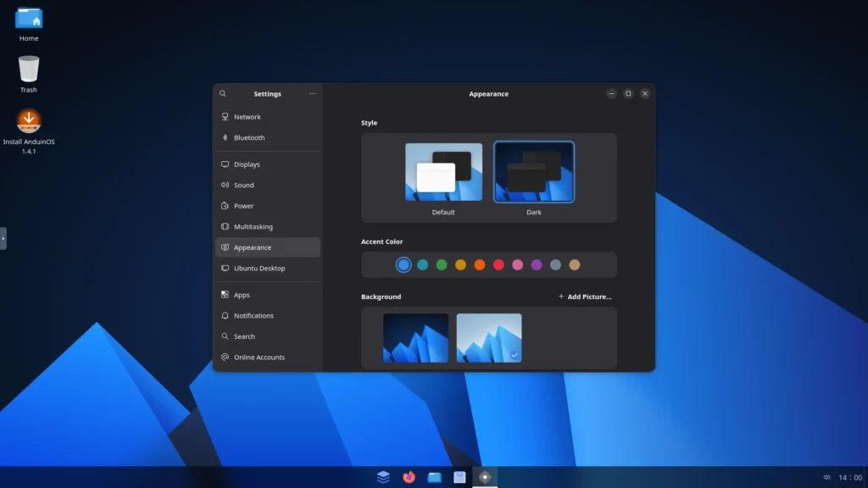Open Online Accounts settings
Screen dimensions: 868x488
267,357
